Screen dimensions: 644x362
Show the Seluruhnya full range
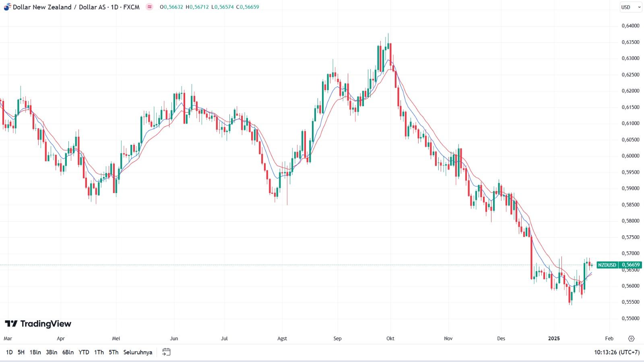(x=138, y=352)
